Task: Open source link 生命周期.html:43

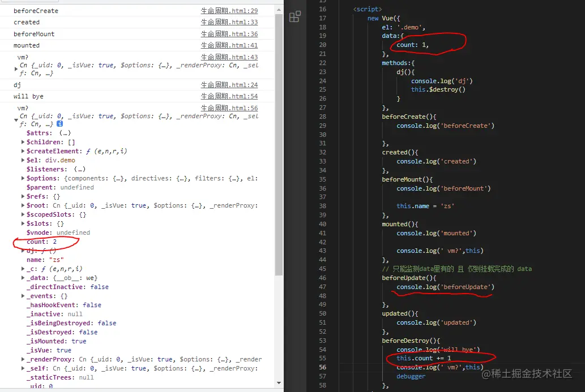Action: [x=229, y=57]
